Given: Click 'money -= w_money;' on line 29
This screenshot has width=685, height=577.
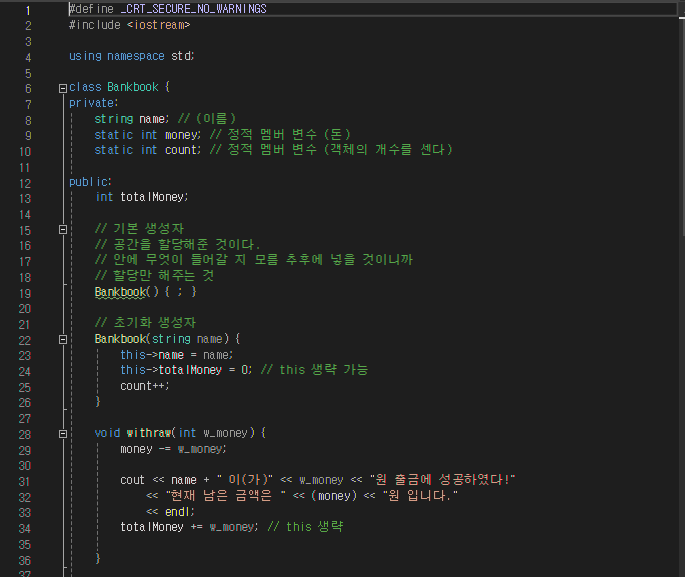Looking at the screenshot, I should point(173,449).
